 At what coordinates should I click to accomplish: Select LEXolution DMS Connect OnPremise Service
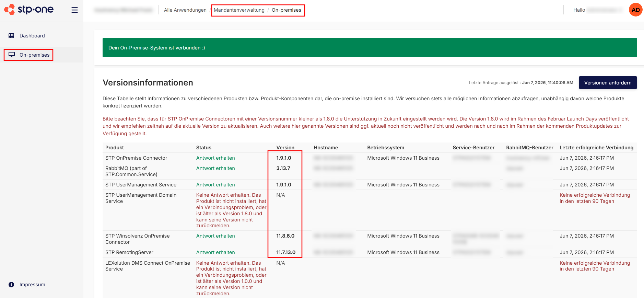pyautogui.click(x=148, y=266)
